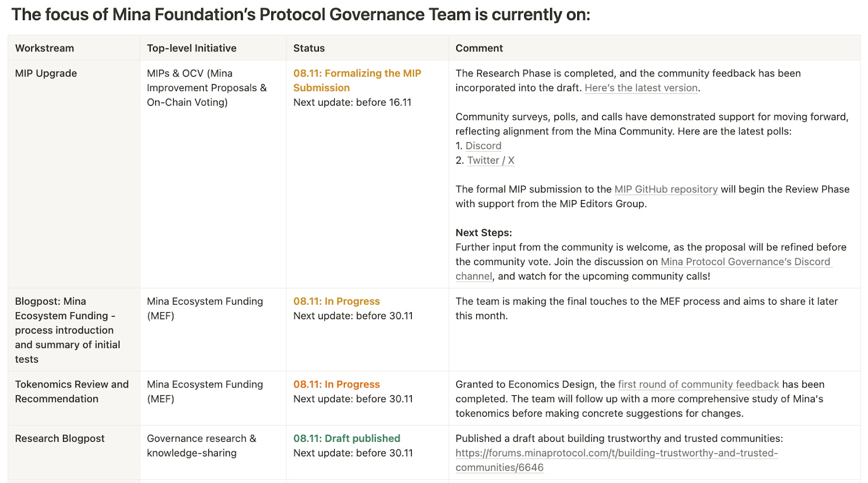This screenshot has width=868, height=483.
Task: Click "08.11: In Progress" in Tokenomics row
Action: pos(336,384)
